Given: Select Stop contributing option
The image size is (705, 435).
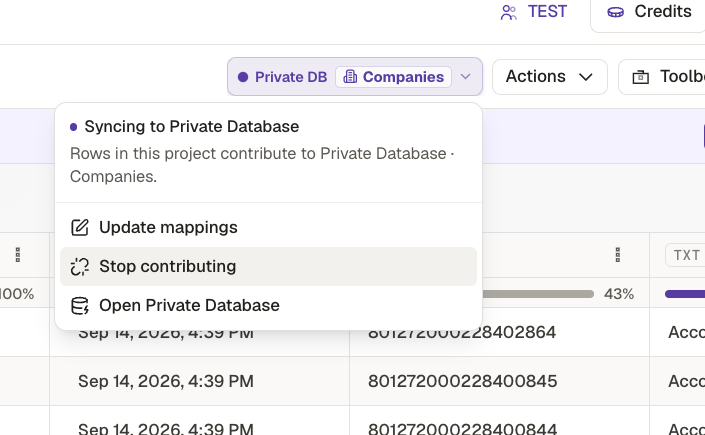Looking at the screenshot, I should click(x=268, y=266).
